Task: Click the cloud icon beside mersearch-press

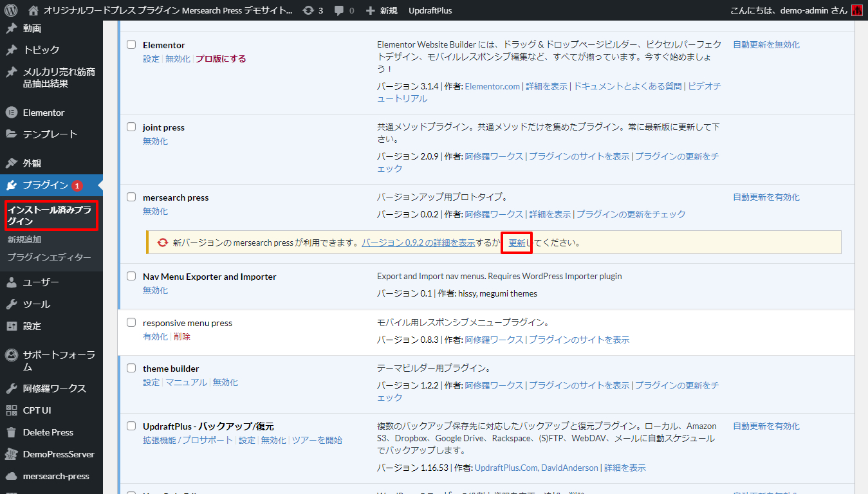Action: [11, 476]
